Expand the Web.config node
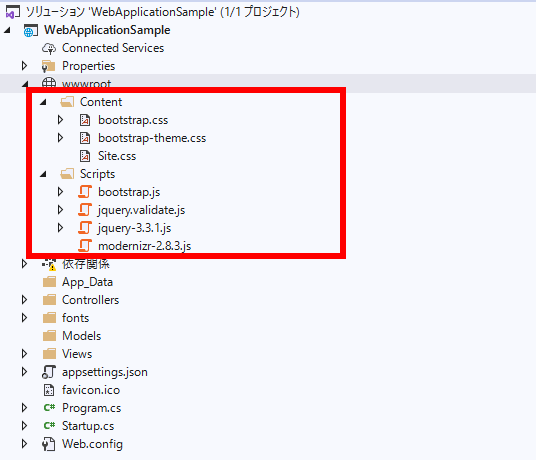This screenshot has height=460, width=536. point(24,444)
